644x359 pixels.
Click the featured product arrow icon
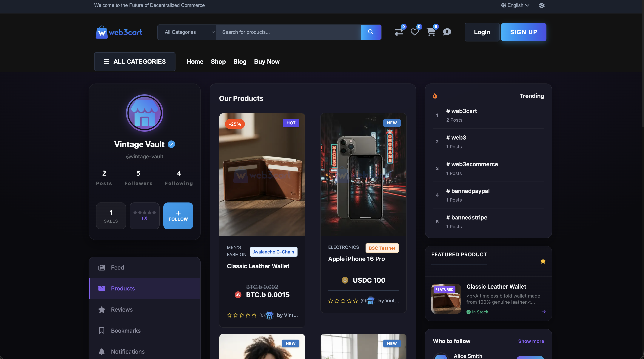[x=543, y=312]
